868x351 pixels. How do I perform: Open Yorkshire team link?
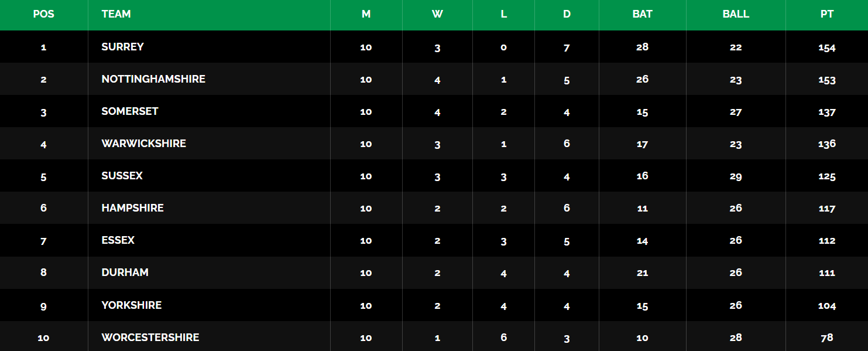tap(131, 305)
